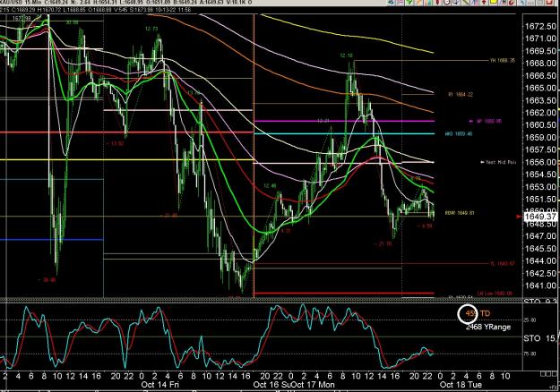This screenshot has height=392, width=560.
Task: Click the 2468 YRange text
Action: (488, 327)
